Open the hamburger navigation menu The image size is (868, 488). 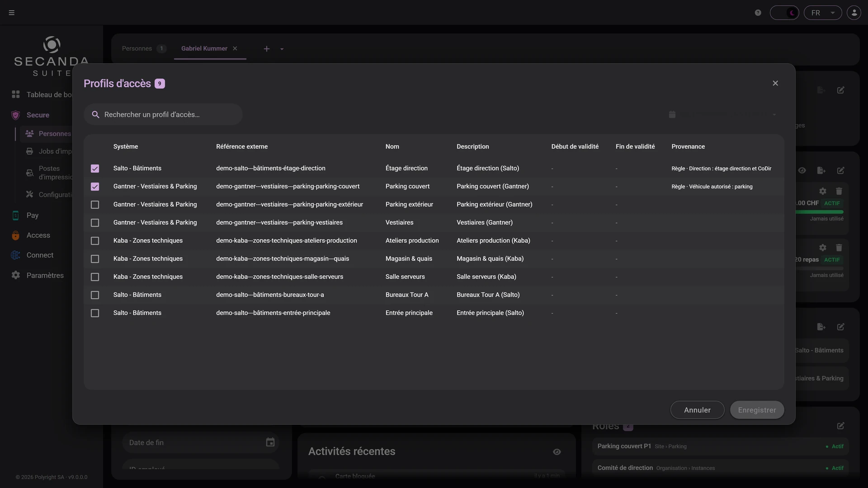12,13
